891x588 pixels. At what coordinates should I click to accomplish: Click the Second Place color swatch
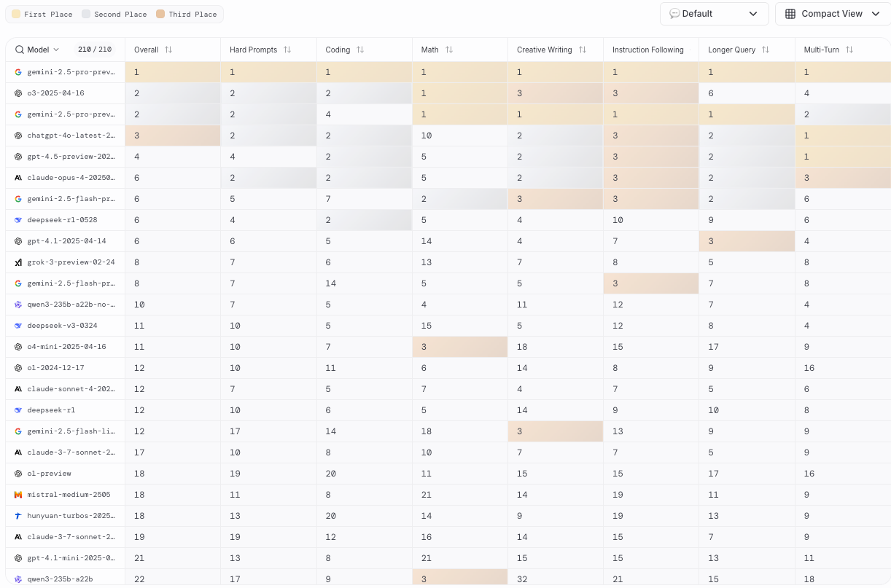point(87,15)
